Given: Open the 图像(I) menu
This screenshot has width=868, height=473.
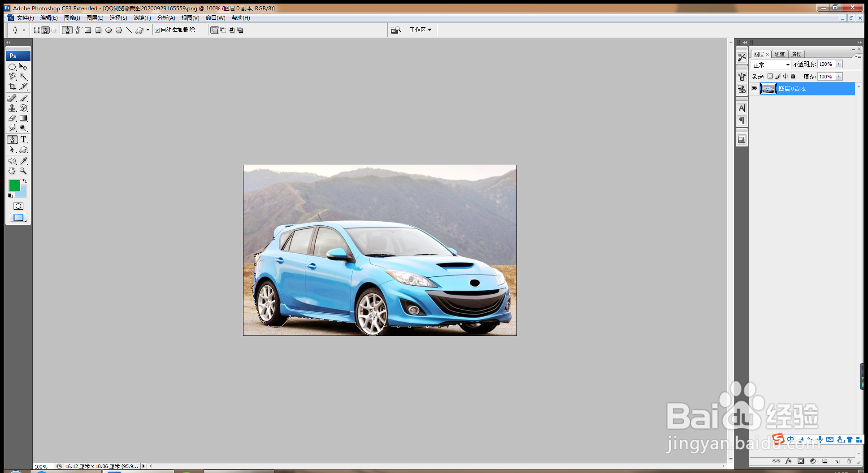Looking at the screenshot, I should point(72,18).
